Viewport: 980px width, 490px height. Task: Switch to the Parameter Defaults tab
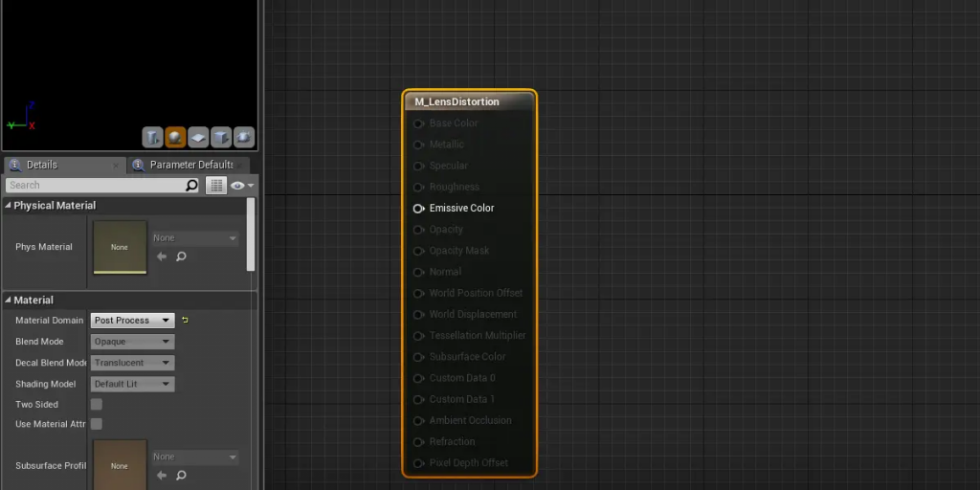(x=189, y=165)
